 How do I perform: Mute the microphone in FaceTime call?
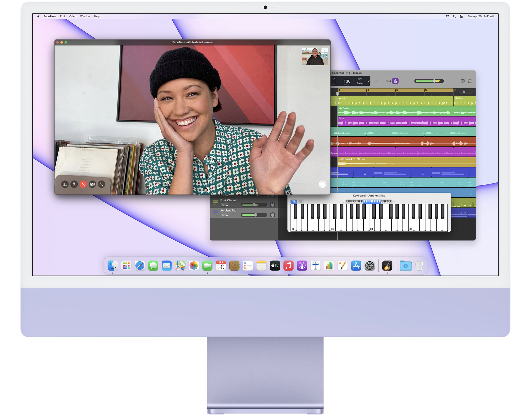pyautogui.click(x=74, y=184)
